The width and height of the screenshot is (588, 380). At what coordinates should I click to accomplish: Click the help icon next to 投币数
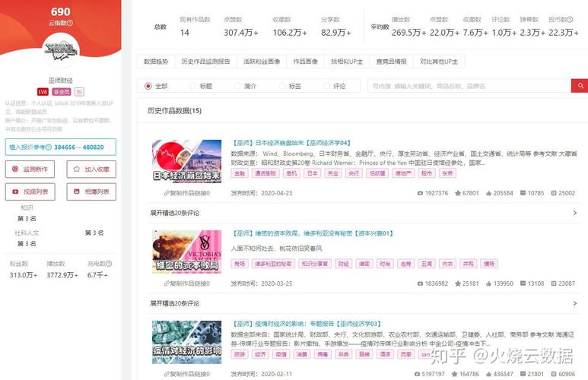coord(570,20)
